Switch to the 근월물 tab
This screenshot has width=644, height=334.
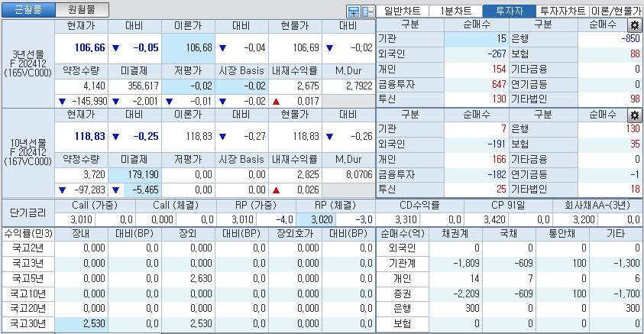(28, 9)
